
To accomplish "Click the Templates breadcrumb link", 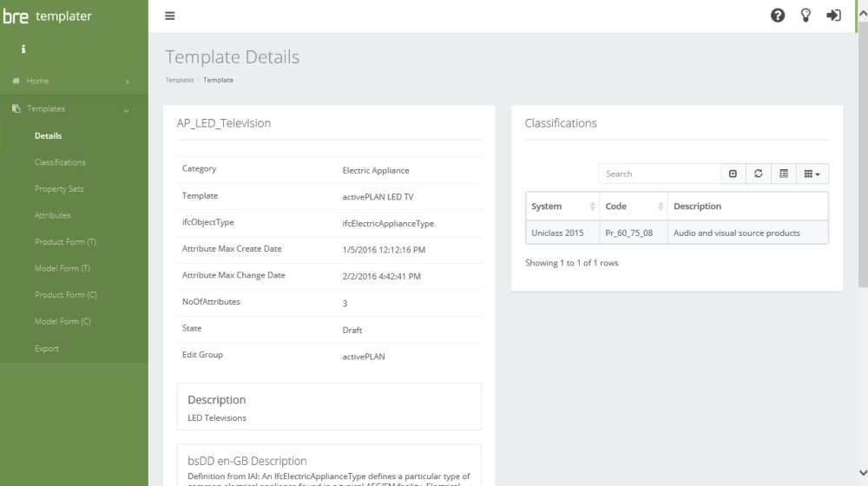I will [x=179, y=80].
